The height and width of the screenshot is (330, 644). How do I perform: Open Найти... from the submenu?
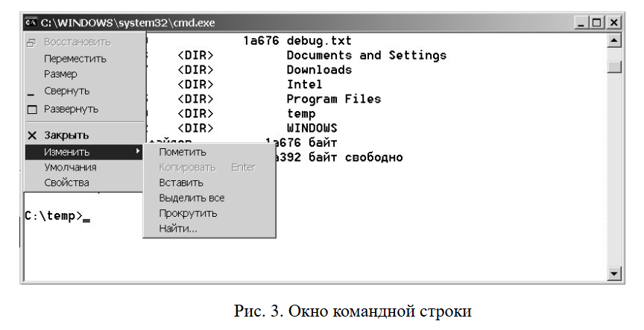[178, 229]
